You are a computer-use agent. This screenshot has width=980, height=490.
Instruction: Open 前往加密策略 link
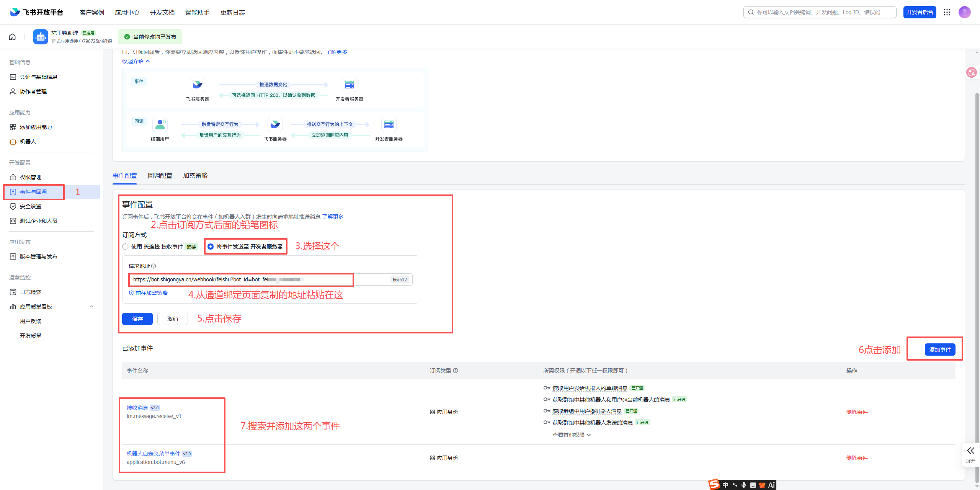pos(148,293)
